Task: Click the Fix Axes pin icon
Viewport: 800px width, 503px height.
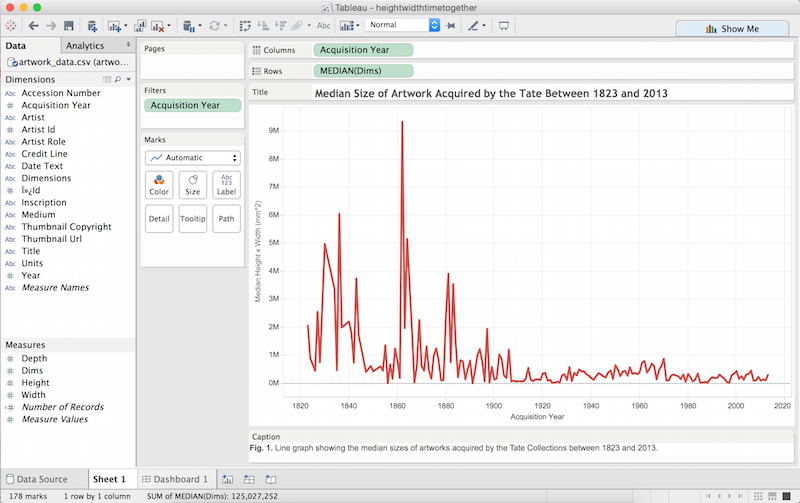Action: pos(451,26)
